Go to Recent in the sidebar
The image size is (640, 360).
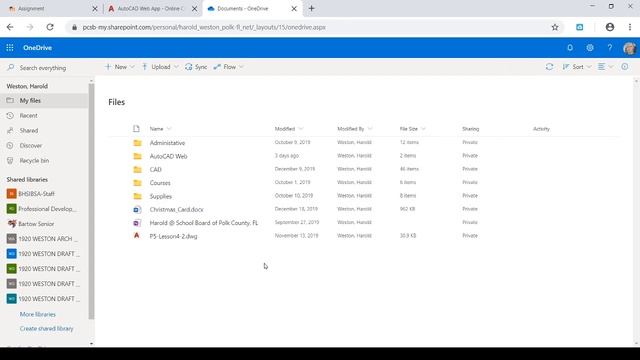(x=29, y=116)
